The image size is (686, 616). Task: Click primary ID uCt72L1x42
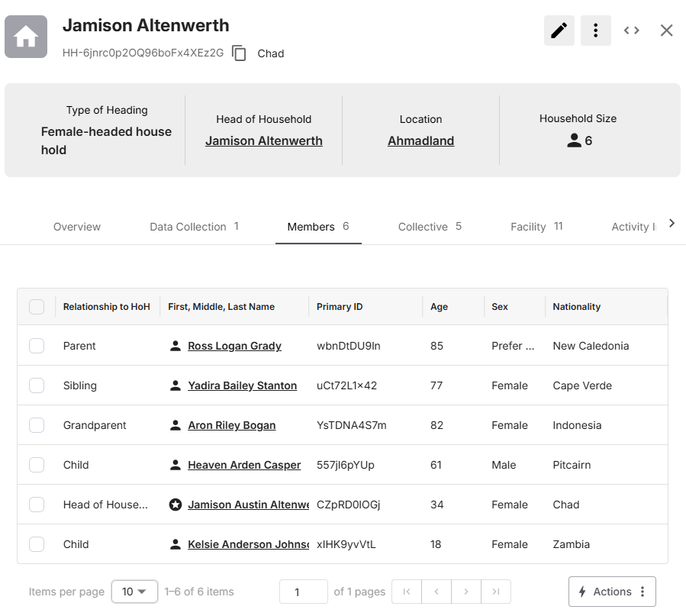pos(346,385)
